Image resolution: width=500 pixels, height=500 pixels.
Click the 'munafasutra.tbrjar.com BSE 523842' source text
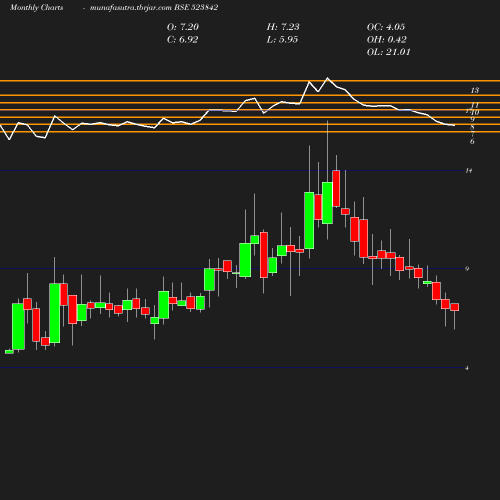click(154, 8)
